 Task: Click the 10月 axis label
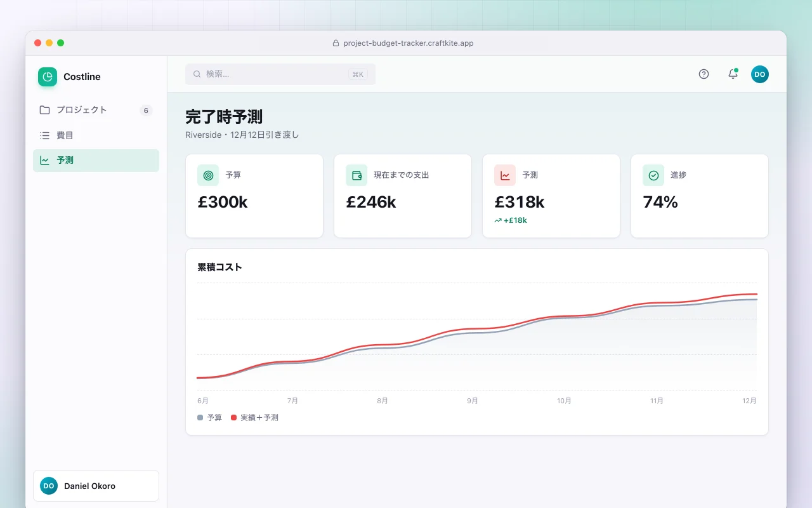[x=564, y=401]
